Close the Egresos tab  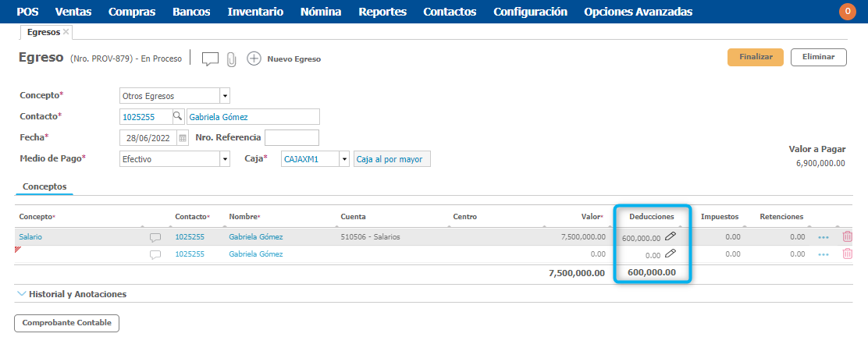[66, 32]
